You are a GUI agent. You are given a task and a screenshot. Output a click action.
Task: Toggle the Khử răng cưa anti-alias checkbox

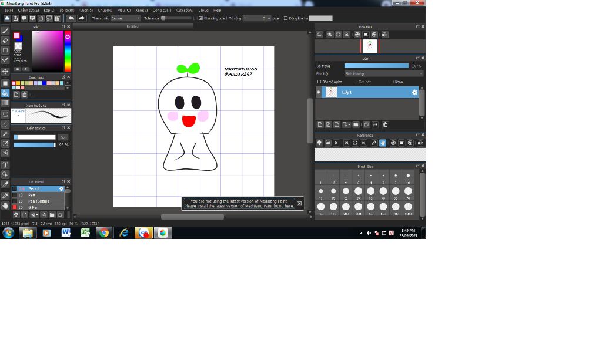(x=201, y=18)
